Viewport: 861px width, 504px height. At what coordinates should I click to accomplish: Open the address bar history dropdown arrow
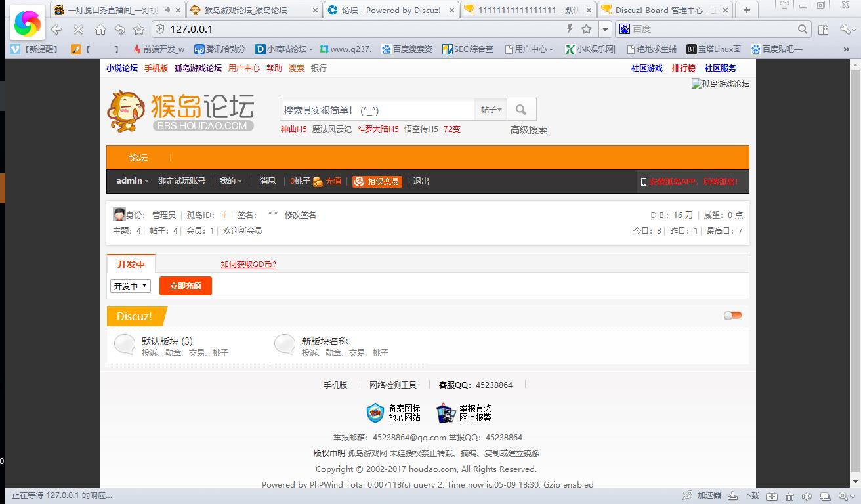[x=605, y=30]
